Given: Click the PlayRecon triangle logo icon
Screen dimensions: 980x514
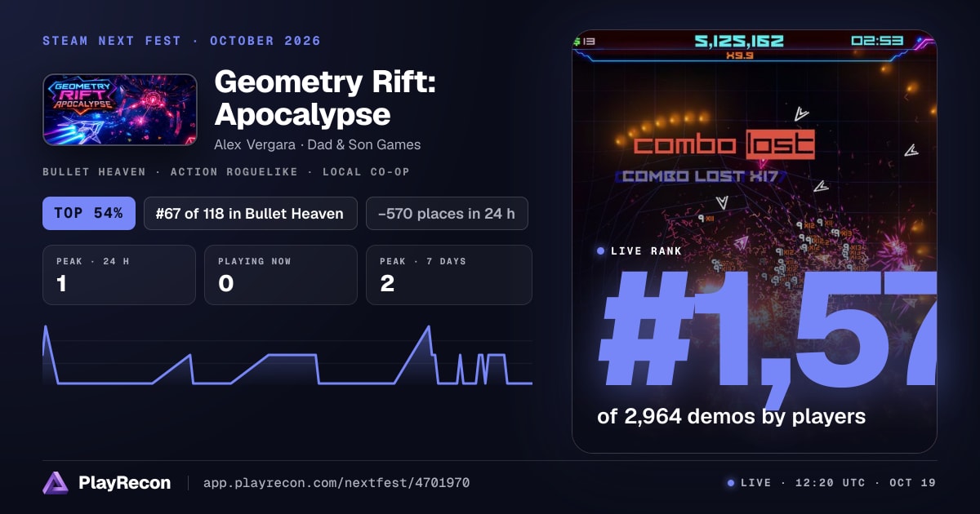Looking at the screenshot, I should 56,483.
